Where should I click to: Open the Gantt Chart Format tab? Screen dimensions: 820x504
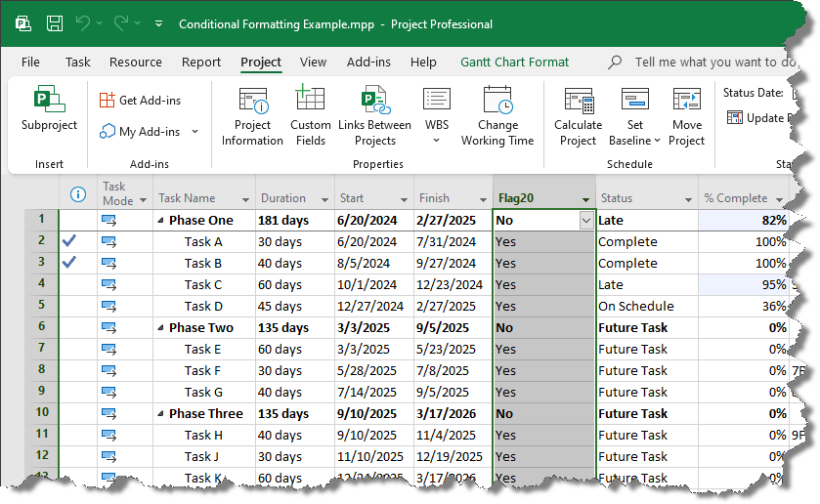[x=514, y=62]
